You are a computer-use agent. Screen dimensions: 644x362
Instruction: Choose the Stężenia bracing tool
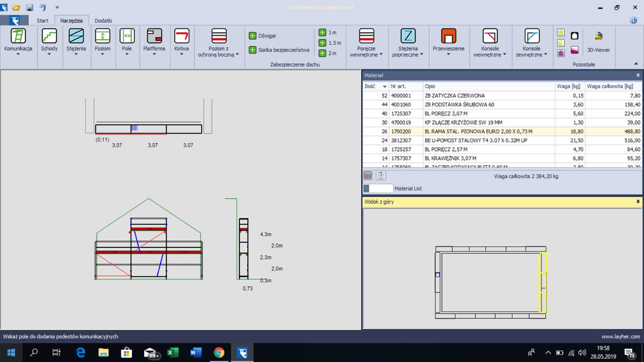[76, 36]
